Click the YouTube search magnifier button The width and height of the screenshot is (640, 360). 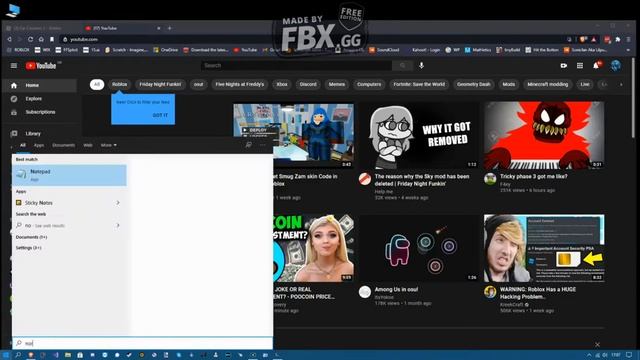(402, 65)
